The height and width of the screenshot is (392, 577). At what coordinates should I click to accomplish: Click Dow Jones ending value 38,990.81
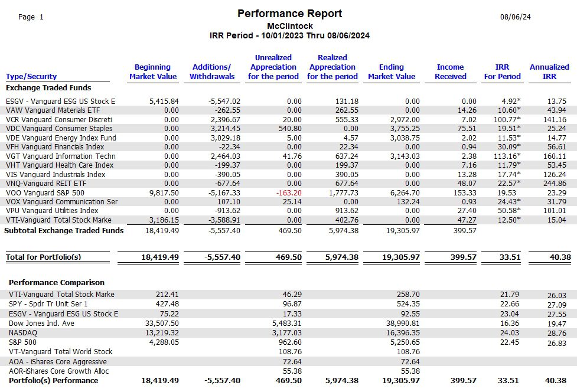pyautogui.click(x=403, y=324)
